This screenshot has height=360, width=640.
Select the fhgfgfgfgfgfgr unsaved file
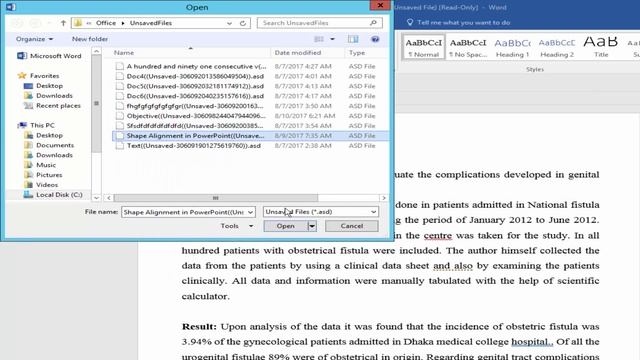(250, 106)
